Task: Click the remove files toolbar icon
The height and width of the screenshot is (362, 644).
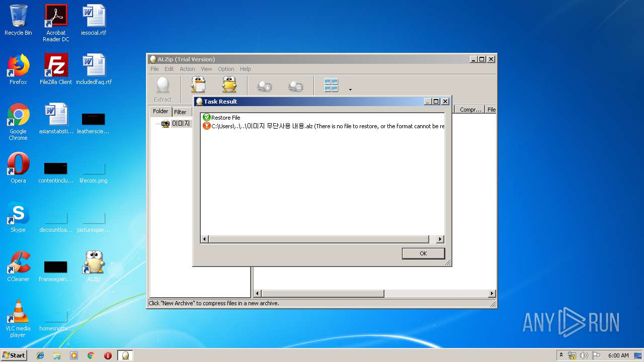Action: (295, 86)
